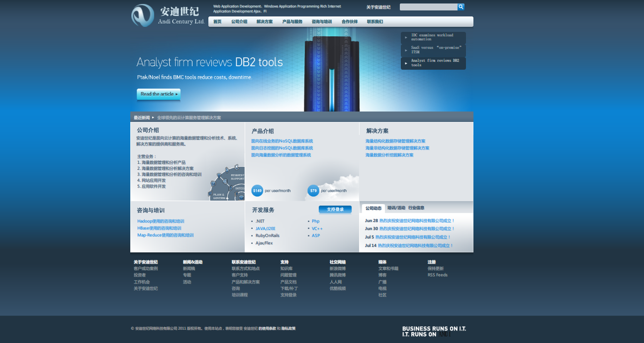Open 面向海量数据分析的数据管理系统 link
The width and height of the screenshot is (644, 343).
[x=281, y=155]
